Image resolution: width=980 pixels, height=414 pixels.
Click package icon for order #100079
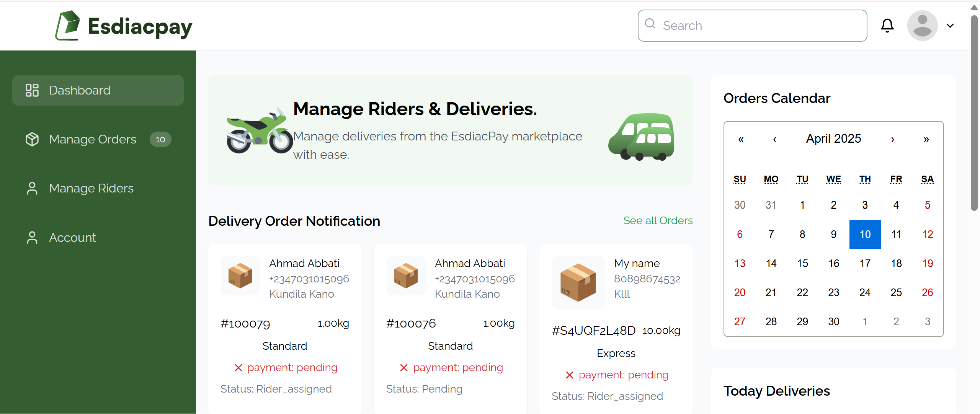click(x=240, y=275)
